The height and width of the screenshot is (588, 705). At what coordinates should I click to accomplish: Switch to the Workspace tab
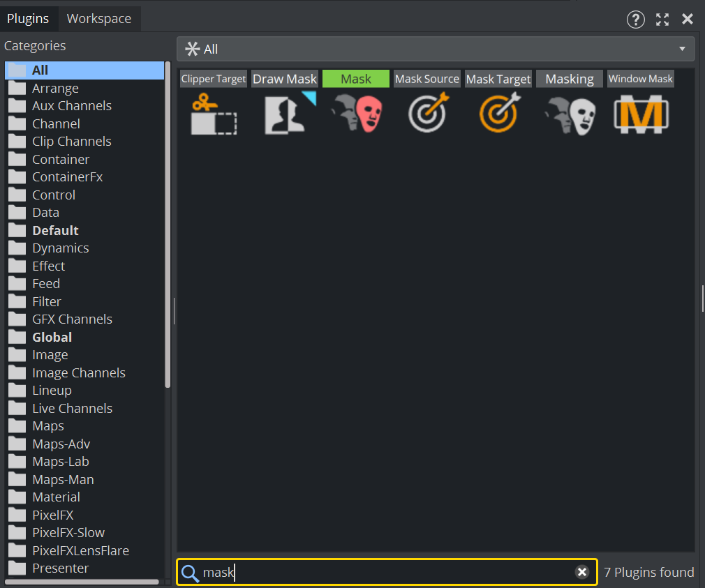(x=98, y=19)
